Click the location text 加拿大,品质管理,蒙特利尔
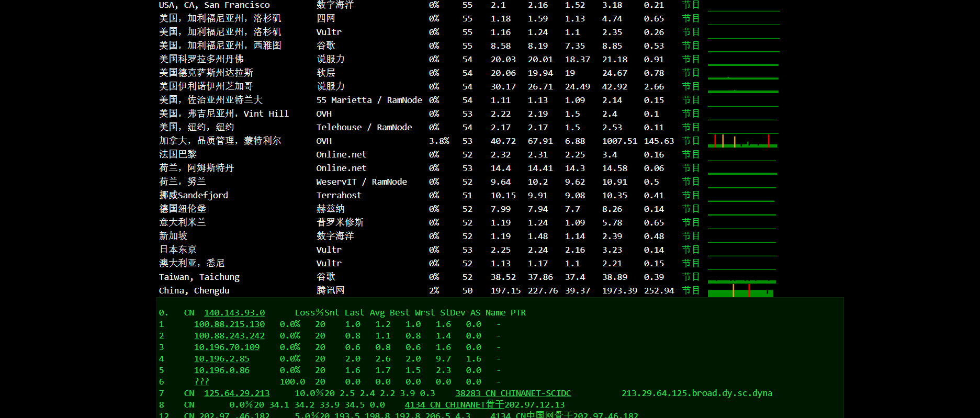This screenshot has width=980, height=418. [x=220, y=141]
